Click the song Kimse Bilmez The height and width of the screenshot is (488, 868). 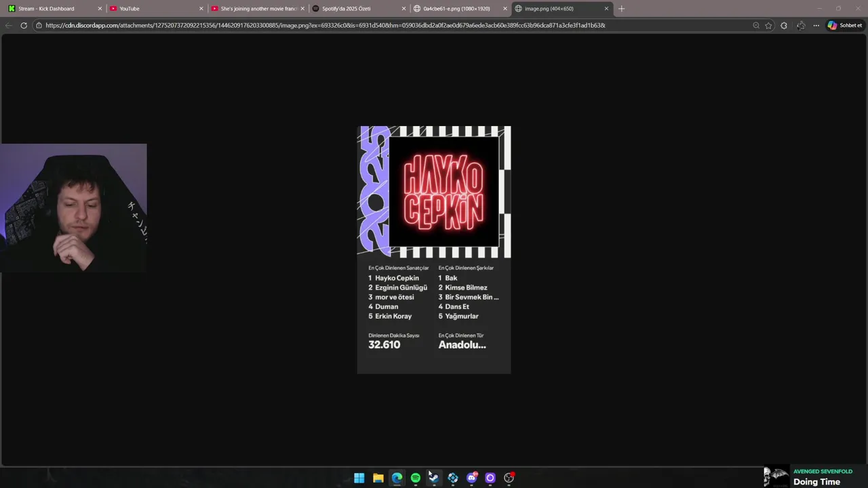pos(466,287)
